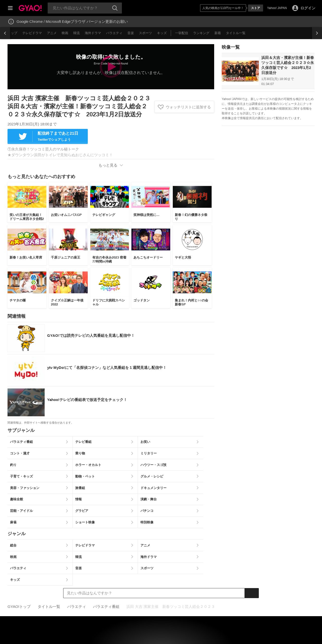Screen dimensions: 322x644
Task: Select the ランキング nav tab
Action: [x=201, y=33]
